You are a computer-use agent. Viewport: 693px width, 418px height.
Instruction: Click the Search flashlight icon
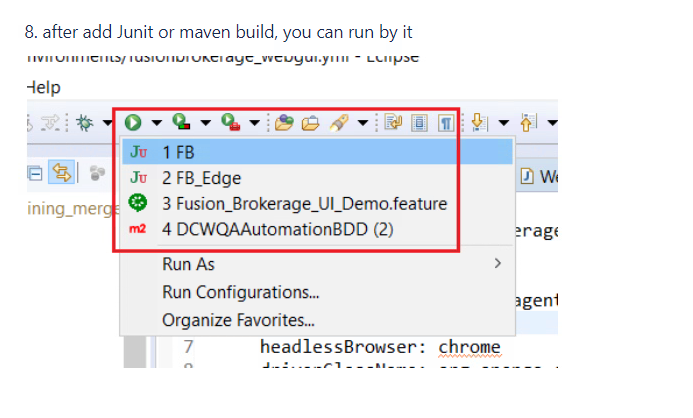[339, 122]
